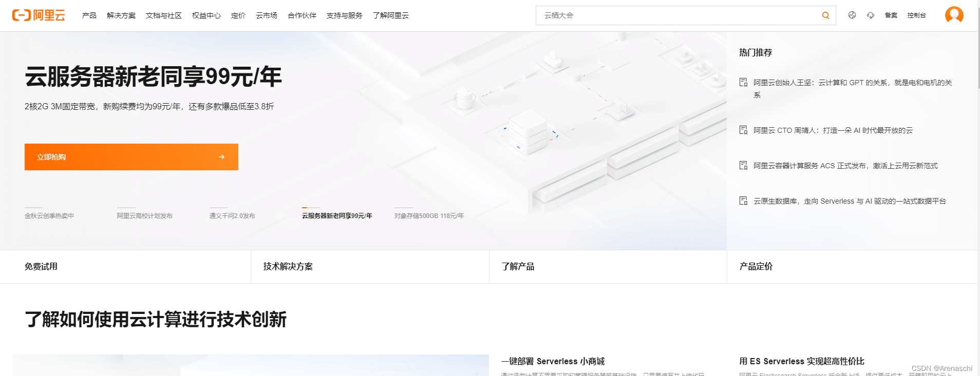Open the 支持与服务 menu
The image size is (980, 376).
tap(345, 15)
